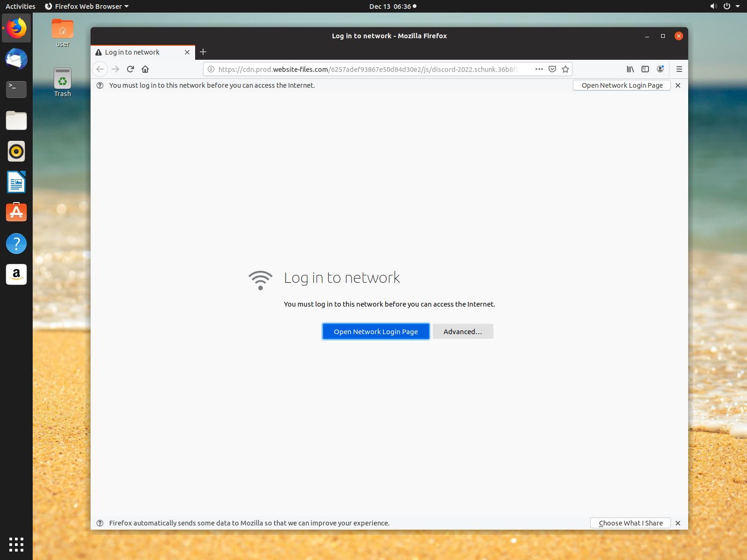
Task: Toggle the sidebar view icon
Action: point(645,69)
